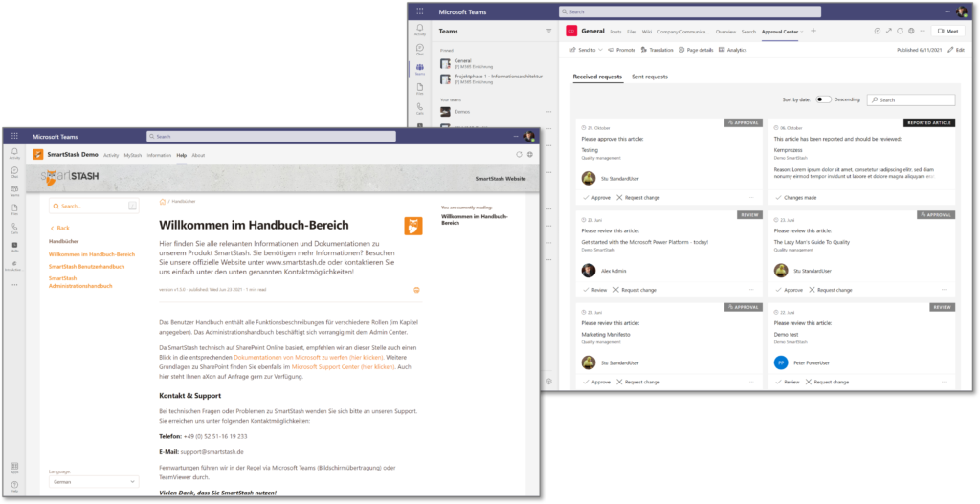
Task: Open Activity in the back Teams window
Action: pos(420,30)
